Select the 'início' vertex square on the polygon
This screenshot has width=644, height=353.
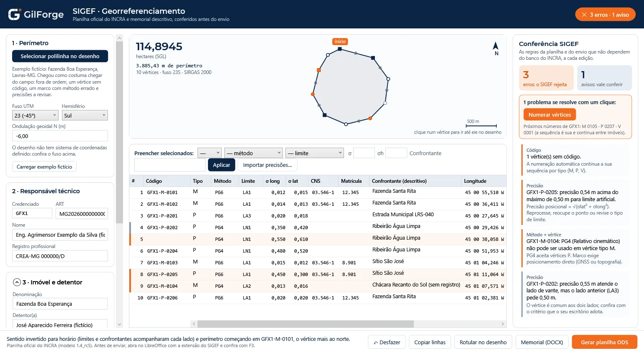coord(340,49)
